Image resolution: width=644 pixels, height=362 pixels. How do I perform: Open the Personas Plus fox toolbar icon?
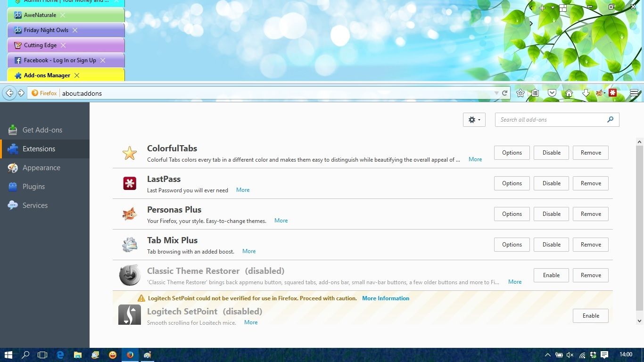(x=599, y=93)
